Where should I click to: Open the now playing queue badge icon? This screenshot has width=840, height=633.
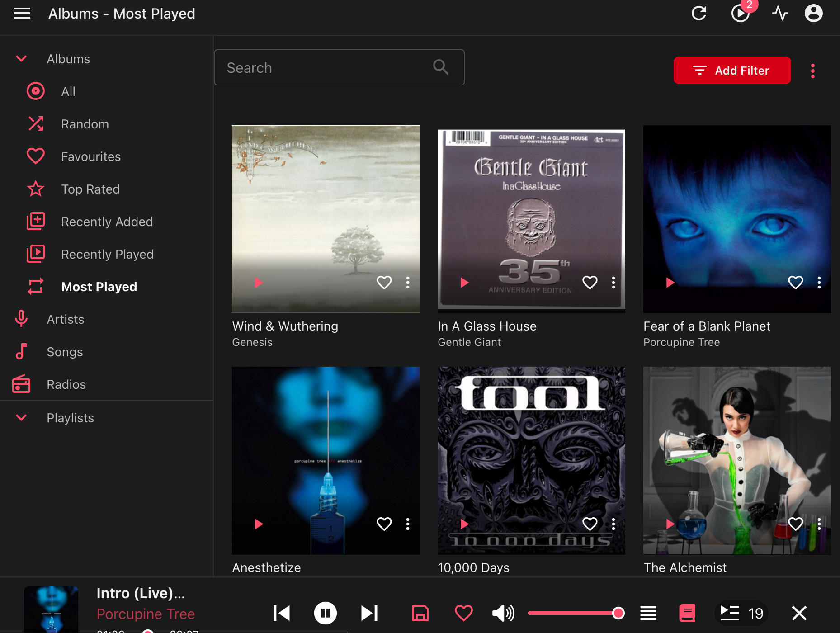point(741,14)
